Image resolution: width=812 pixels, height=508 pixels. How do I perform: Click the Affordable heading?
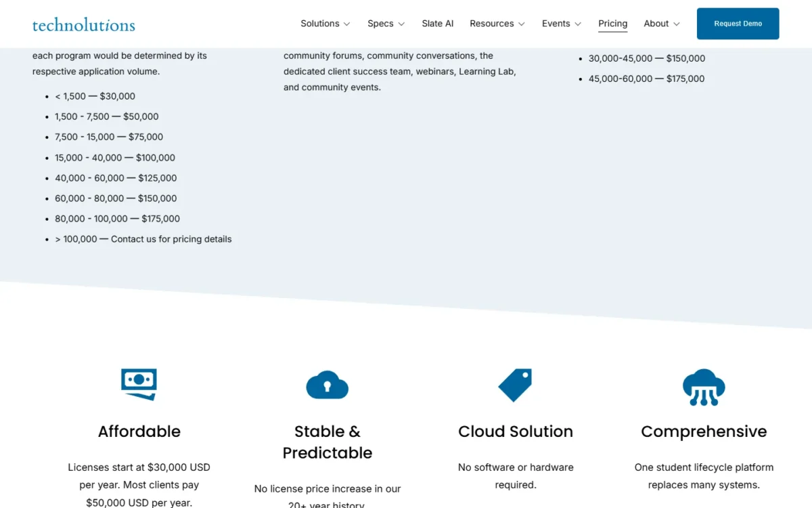[x=139, y=431]
